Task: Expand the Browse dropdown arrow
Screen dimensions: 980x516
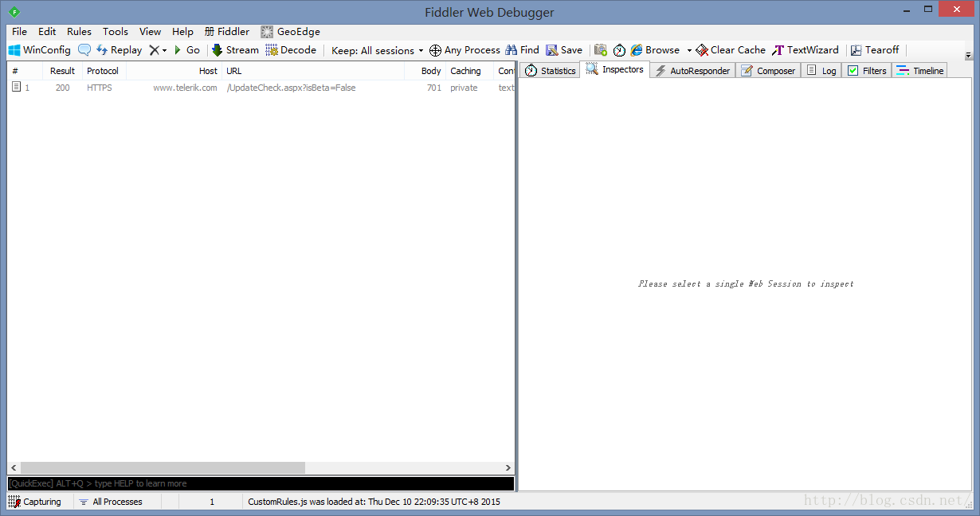Action: [x=689, y=50]
